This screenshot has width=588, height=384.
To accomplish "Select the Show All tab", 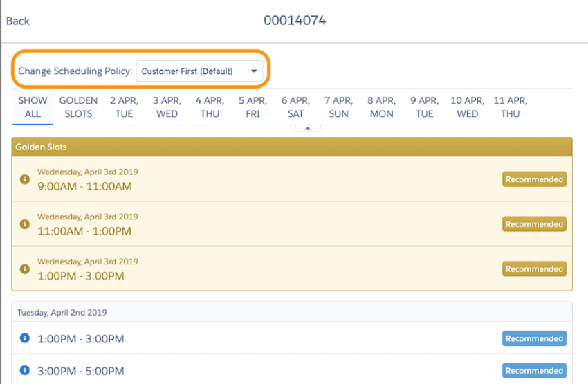I will 33,107.
